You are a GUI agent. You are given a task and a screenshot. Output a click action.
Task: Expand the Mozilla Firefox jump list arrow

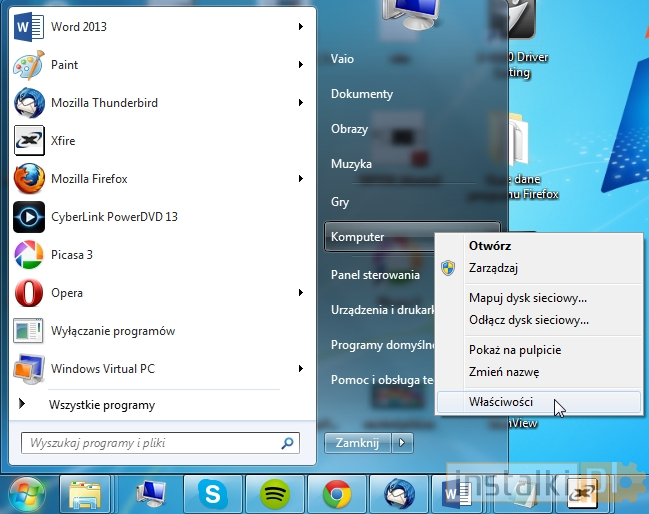[301, 179]
